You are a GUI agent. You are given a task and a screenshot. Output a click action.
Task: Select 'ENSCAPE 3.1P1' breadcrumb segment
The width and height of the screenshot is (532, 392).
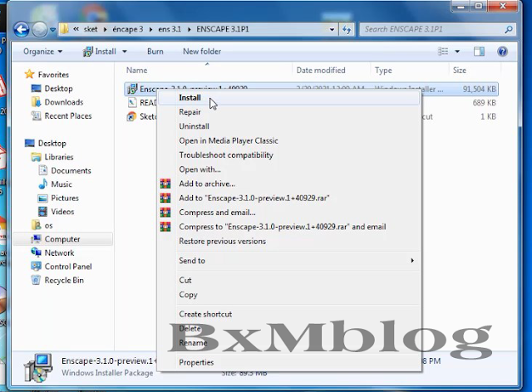pyautogui.click(x=223, y=29)
